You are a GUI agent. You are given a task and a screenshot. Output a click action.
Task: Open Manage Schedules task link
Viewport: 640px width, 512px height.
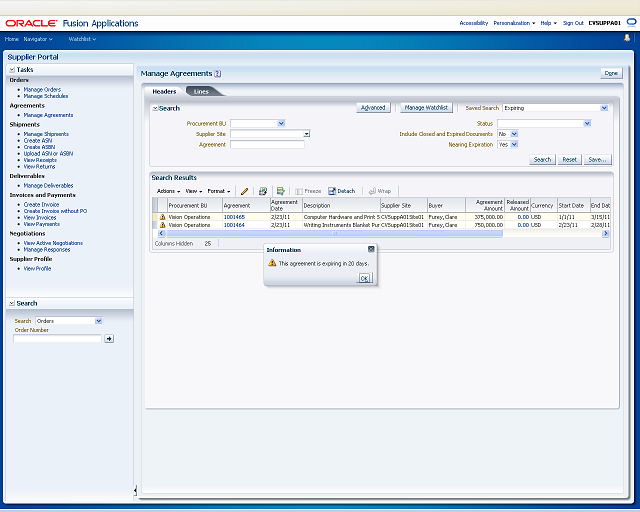[x=46, y=96]
